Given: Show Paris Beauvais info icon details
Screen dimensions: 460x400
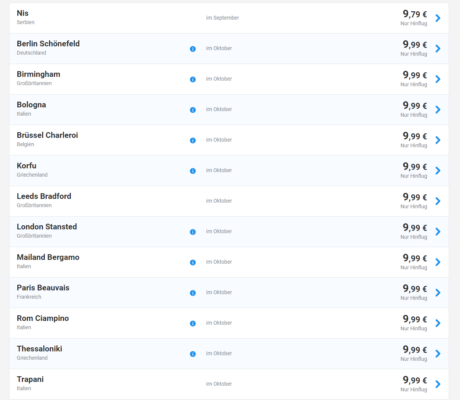Looking at the screenshot, I should pyautogui.click(x=193, y=293).
